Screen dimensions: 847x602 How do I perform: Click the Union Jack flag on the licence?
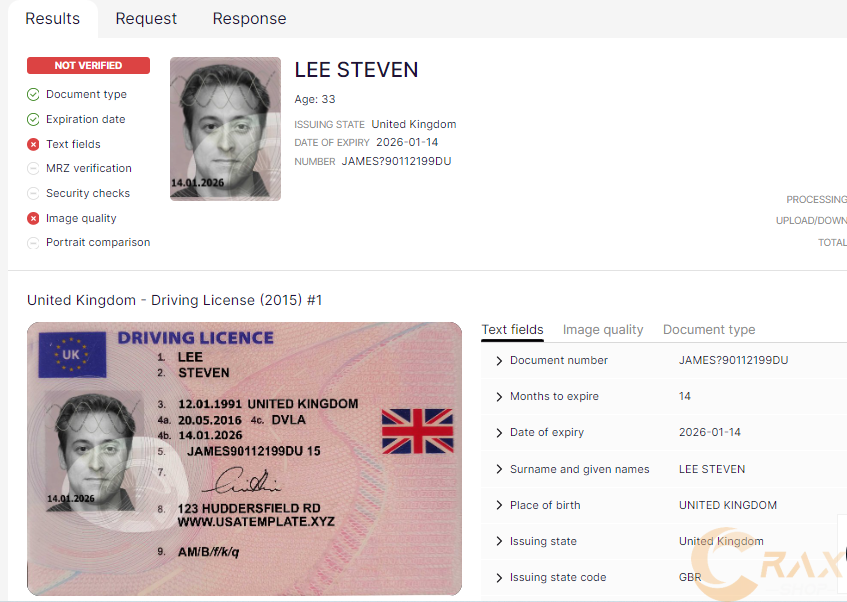(x=418, y=432)
